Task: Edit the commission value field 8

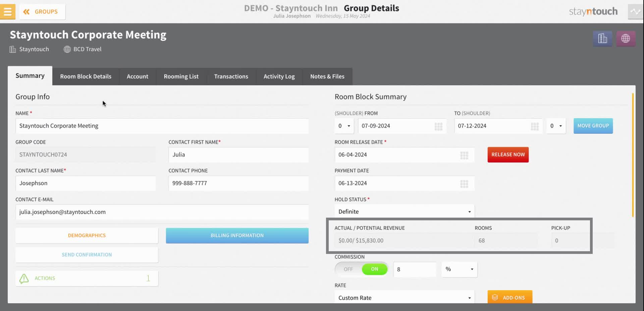Action: click(x=415, y=269)
